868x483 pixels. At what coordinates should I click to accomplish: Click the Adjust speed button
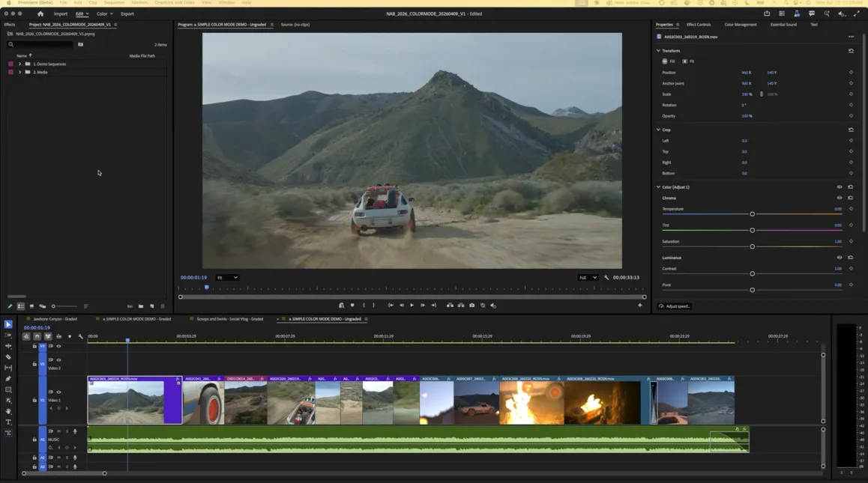[675, 306]
